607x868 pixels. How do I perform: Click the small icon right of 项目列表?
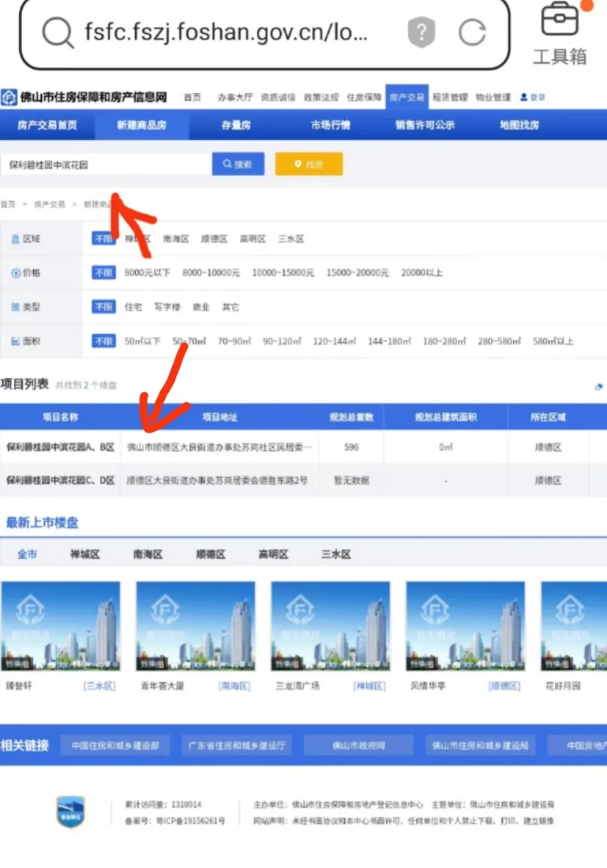point(599,386)
